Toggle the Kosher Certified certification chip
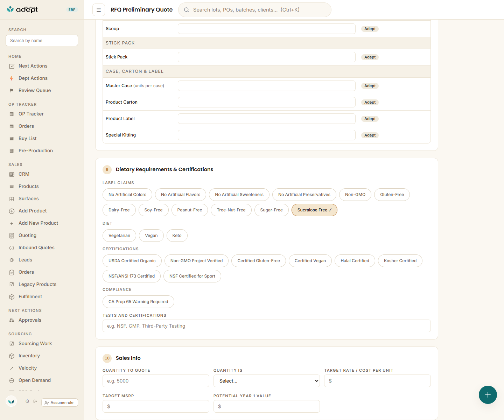The height and width of the screenshot is (420, 504). (400, 261)
